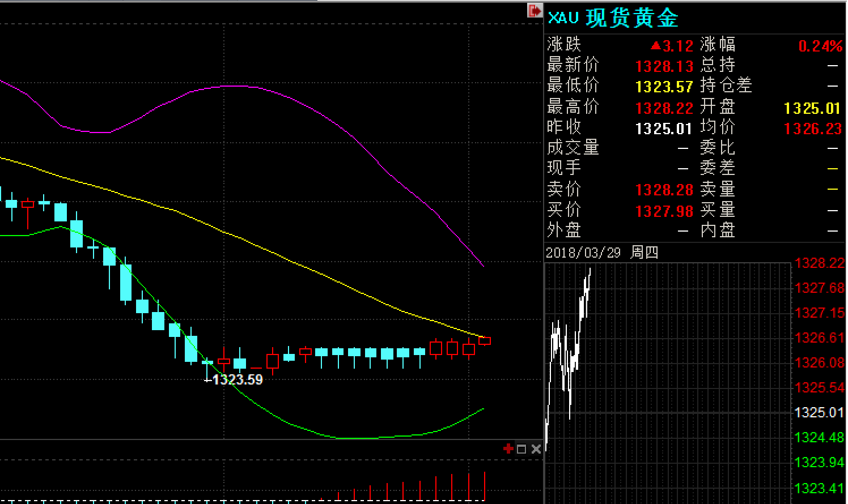
Task: Click the bid price 1327.98
Action: tap(664, 211)
